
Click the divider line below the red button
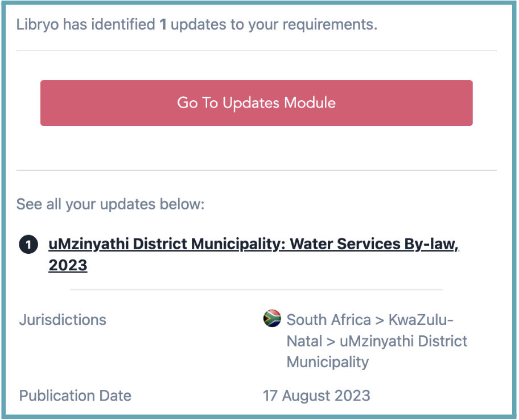[x=256, y=170]
